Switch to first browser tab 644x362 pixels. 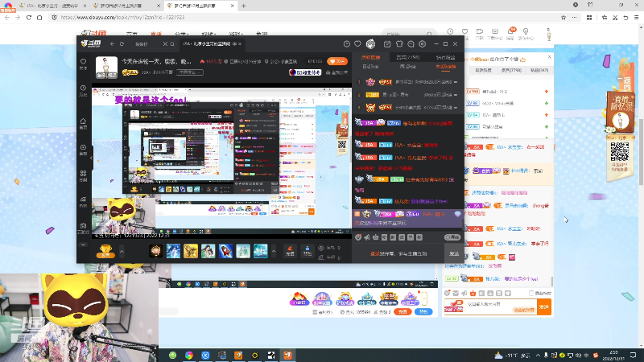(53, 6)
